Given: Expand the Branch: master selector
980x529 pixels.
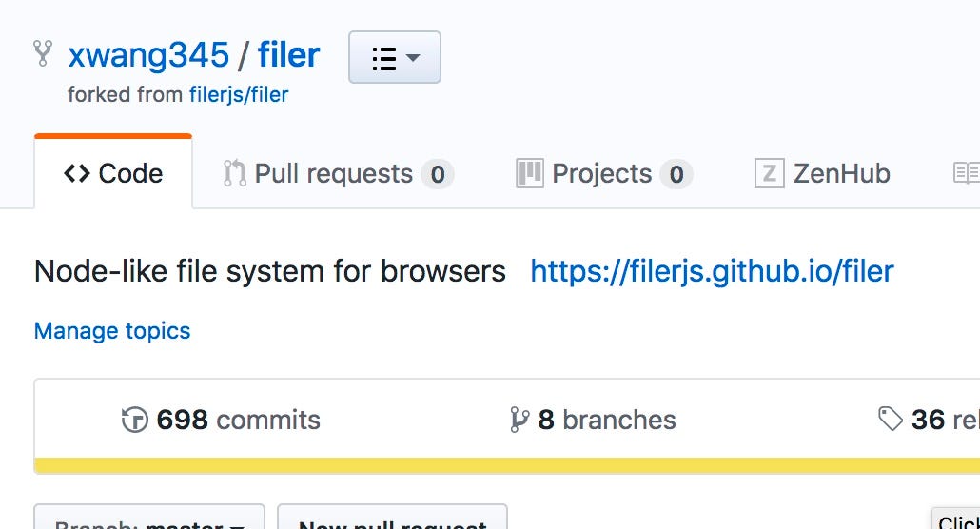Looking at the screenshot, I should 149,521.
